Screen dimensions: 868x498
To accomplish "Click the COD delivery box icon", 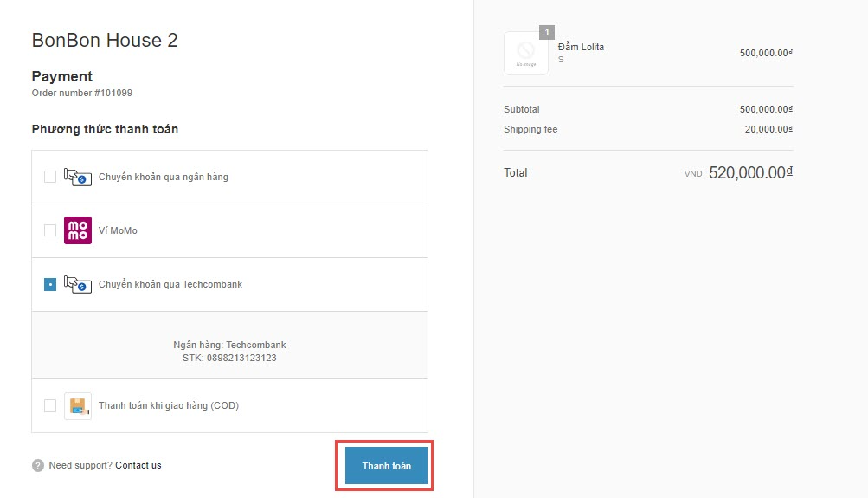I will pos(78,405).
